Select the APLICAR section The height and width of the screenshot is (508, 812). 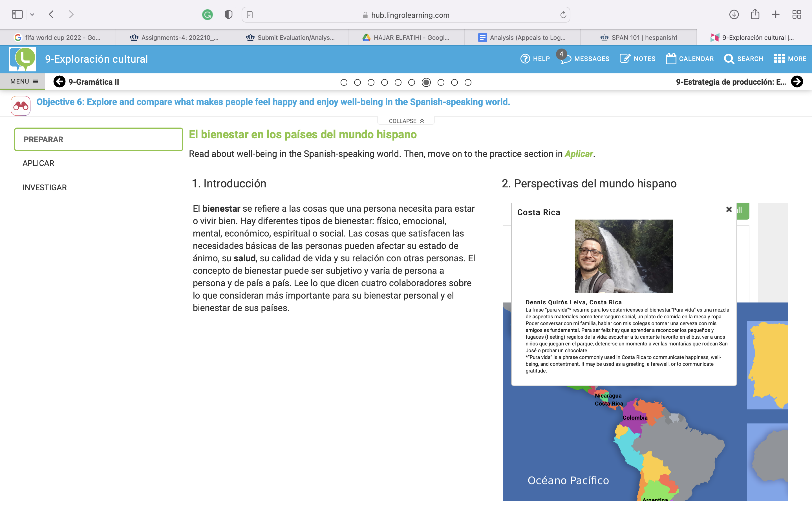click(x=38, y=163)
